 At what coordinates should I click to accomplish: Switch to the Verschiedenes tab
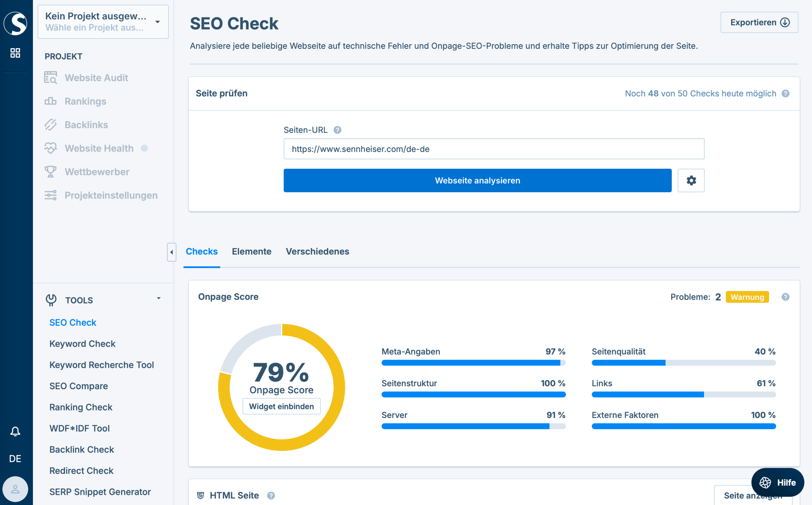pyautogui.click(x=317, y=252)
